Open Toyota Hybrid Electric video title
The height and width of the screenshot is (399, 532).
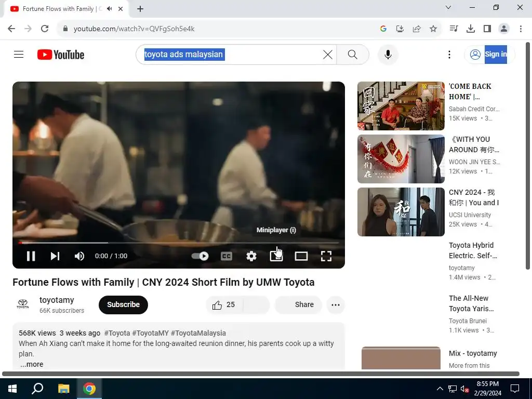(472, 250)
